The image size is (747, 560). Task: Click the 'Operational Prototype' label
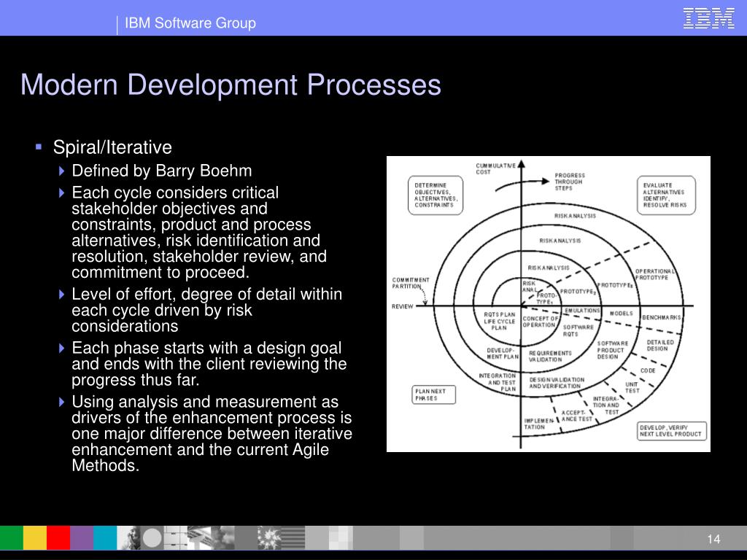(654, 274)
